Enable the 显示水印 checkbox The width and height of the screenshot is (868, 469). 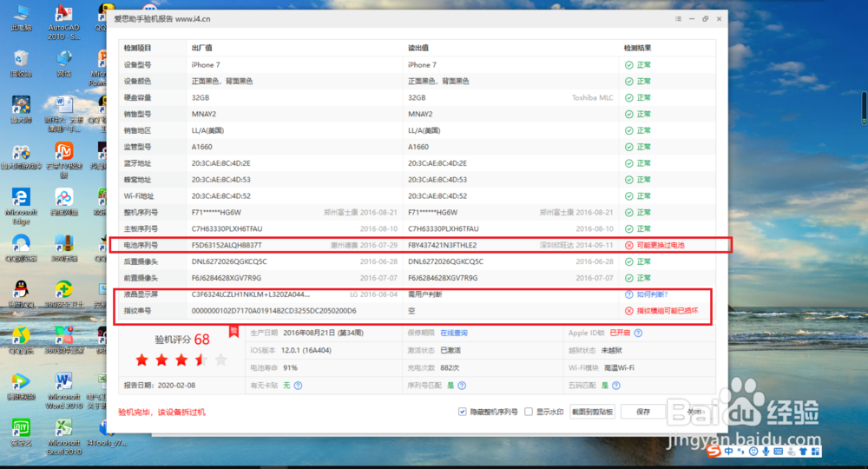(529, 412)
